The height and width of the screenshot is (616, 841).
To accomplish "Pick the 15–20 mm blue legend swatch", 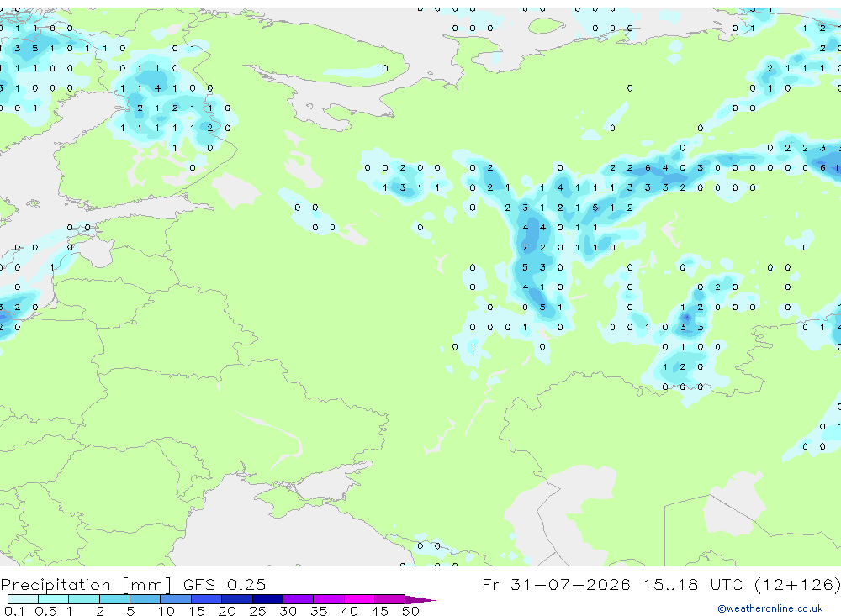I will 207,599.
